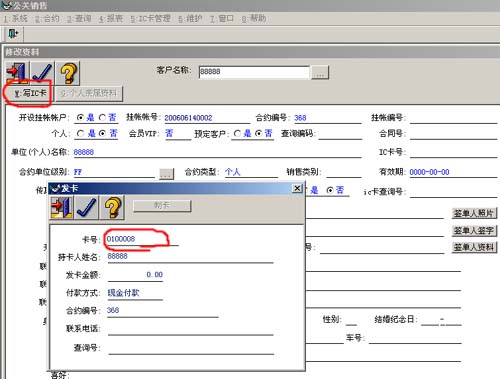Open help question icon in 发卡 dialog
This screenshot has height=379, width=500.
point(112,207)
